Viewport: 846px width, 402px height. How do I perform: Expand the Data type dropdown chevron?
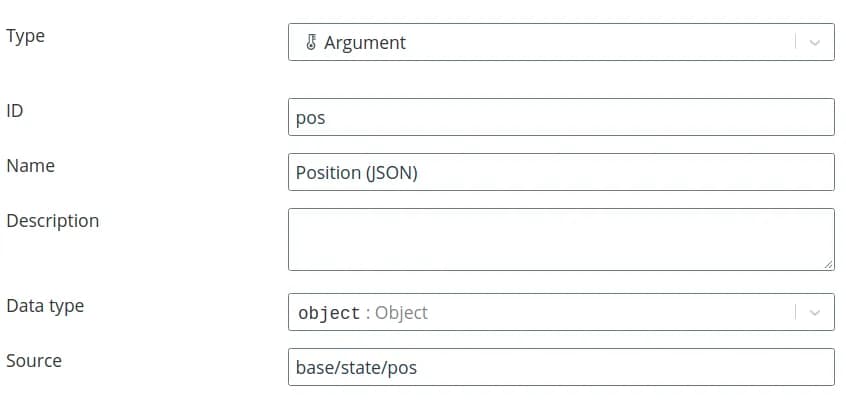coord(814,312)
